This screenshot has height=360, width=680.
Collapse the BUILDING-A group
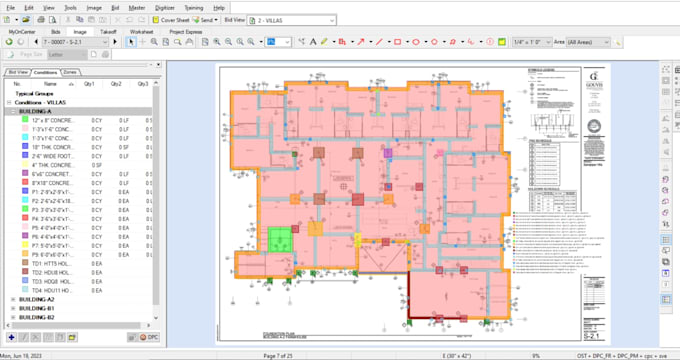coord(13,111)
